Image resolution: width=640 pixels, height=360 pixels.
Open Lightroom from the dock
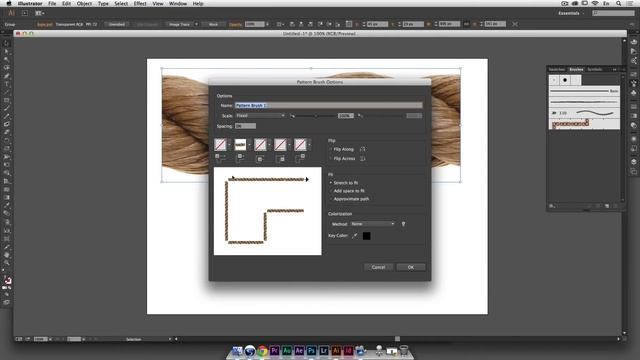coord(324,351)
